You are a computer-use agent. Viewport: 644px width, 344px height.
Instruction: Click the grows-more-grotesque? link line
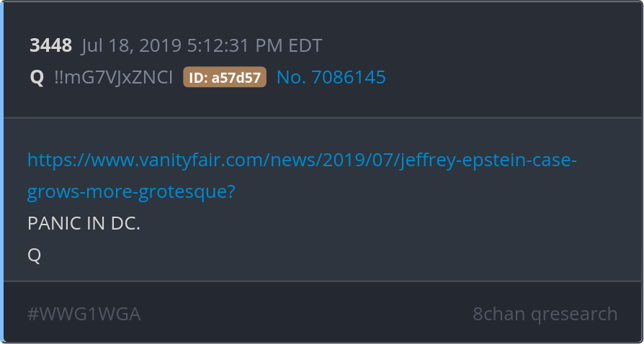point(131,192)
